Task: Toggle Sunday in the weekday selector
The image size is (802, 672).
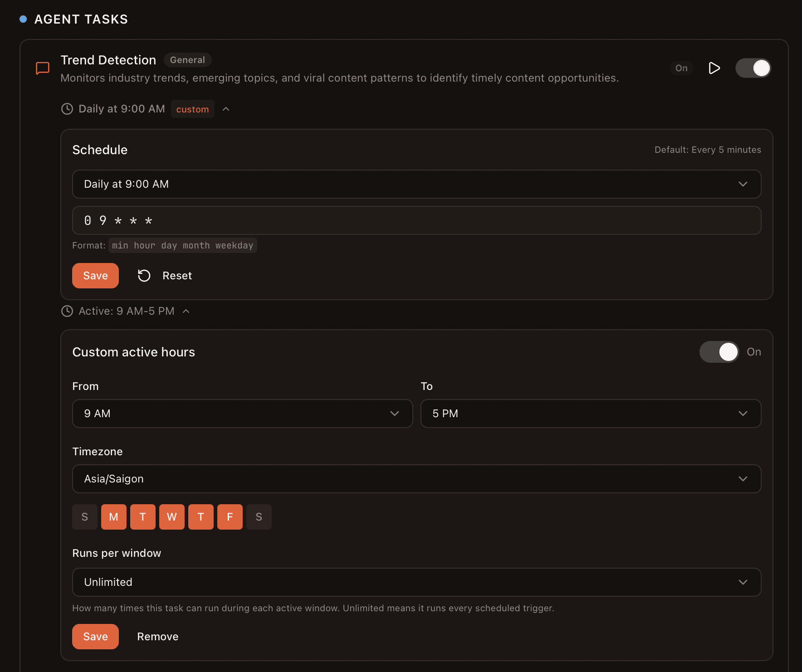Action: [x=85, y=517]
